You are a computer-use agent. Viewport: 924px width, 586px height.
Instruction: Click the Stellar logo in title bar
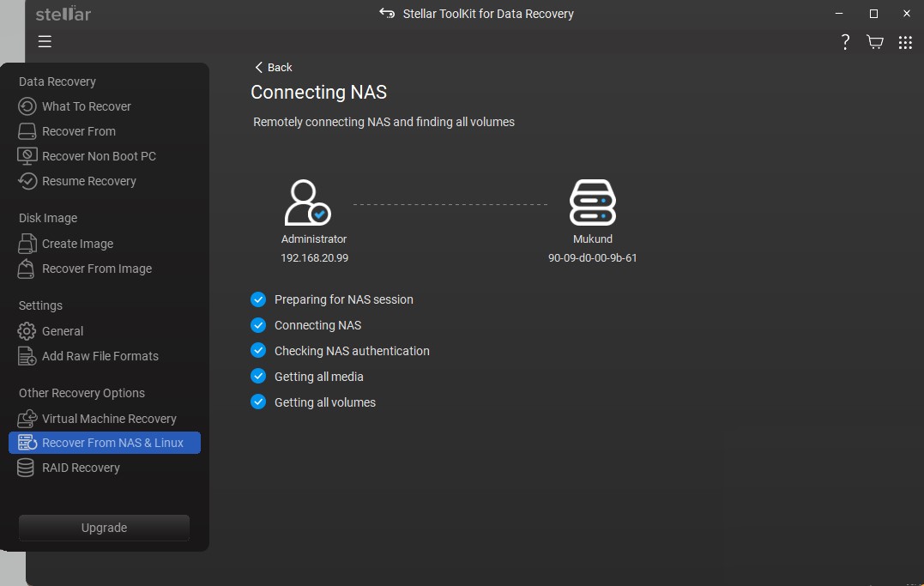pyautogui.click(x=63, y=14)
